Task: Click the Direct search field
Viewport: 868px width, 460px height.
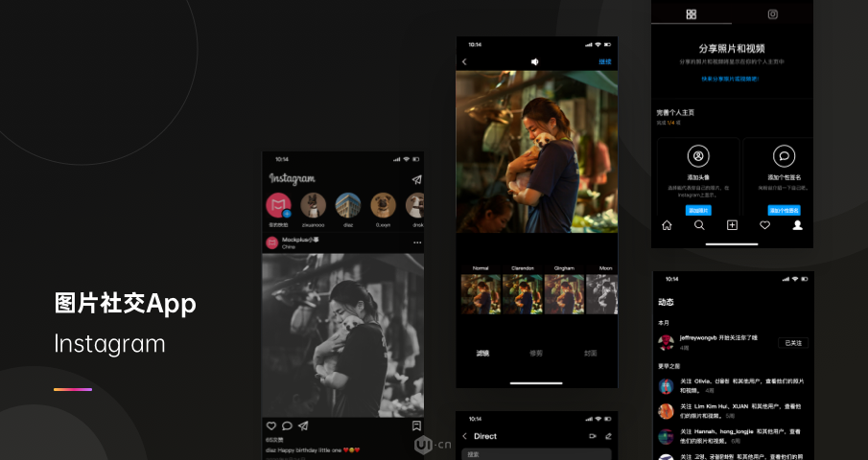Action: pyautogui.click(x=536, y=454)
